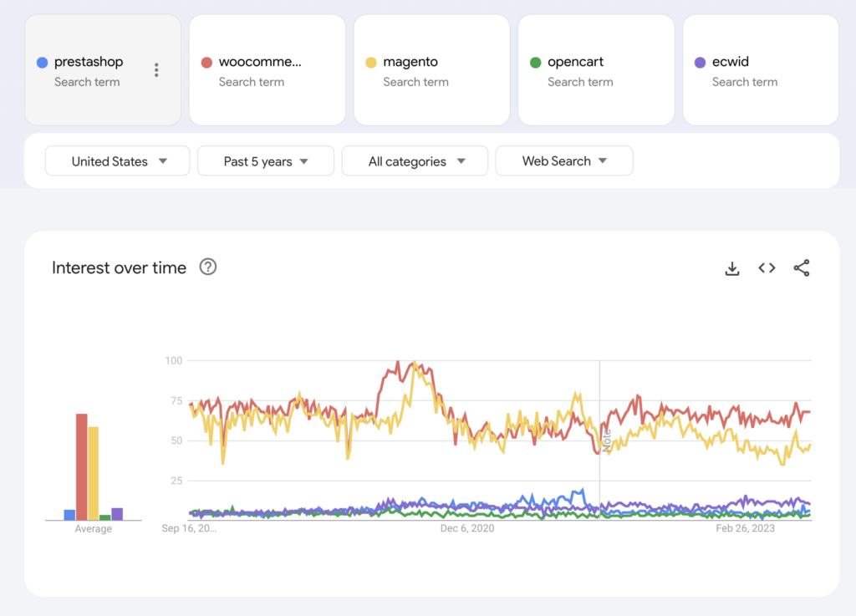The image size is (856, 616).
Task: Click the blue prestashop average bar
Action: tap(69, 515)
